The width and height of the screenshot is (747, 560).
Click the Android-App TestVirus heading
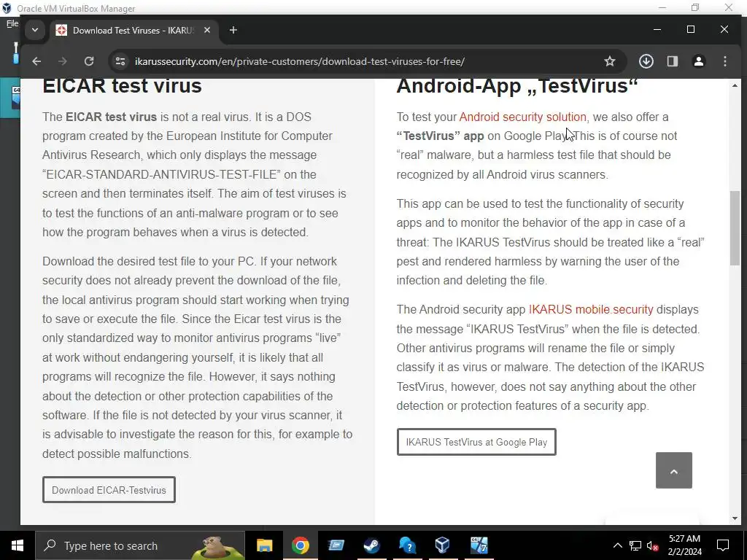pos(517,86)
